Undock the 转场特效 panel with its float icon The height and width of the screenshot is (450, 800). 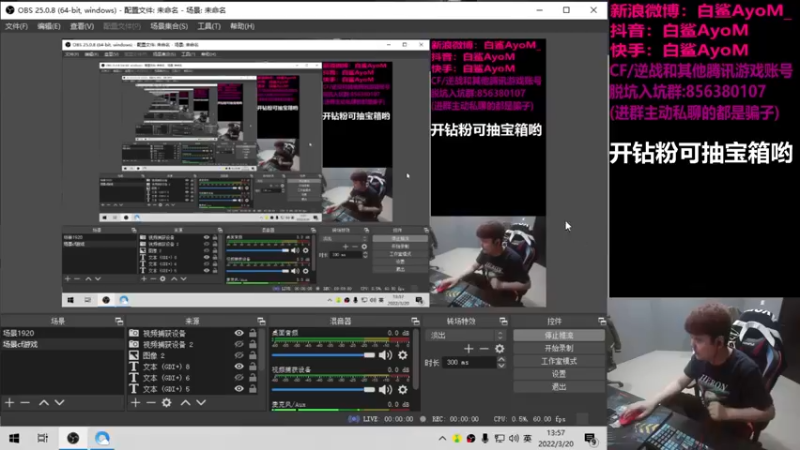[504, 321]
